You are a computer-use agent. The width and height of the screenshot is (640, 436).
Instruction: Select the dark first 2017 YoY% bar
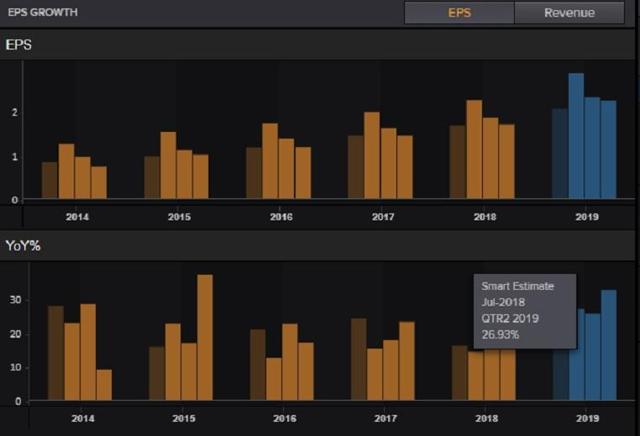pyautogui.click(x=359, y=359)
